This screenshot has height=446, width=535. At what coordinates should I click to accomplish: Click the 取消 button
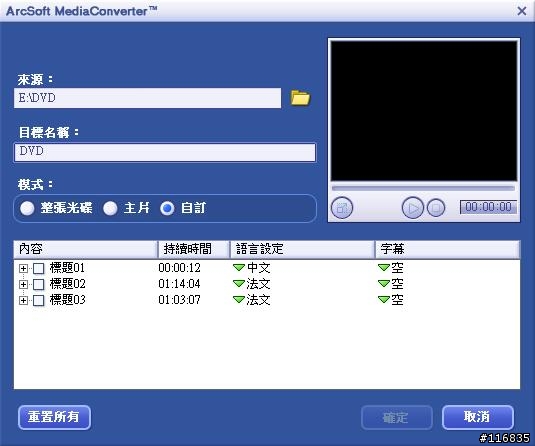pyautogui.click(x=478, y=417)
